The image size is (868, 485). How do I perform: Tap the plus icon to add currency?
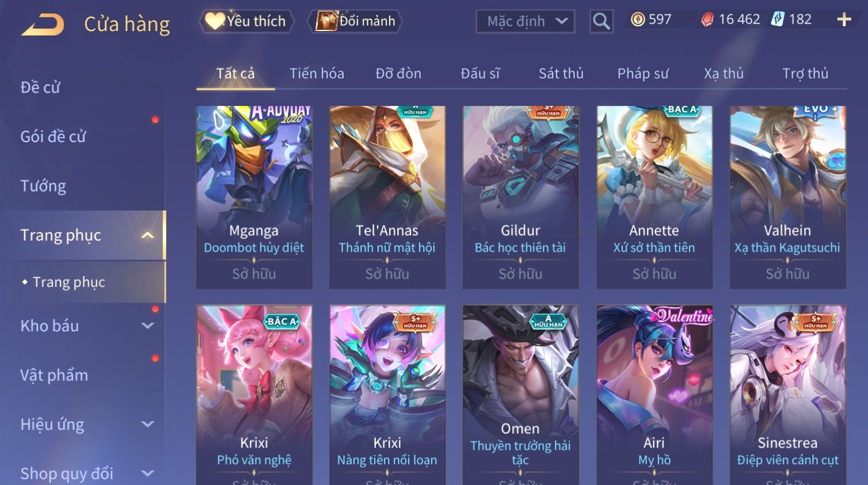[x=844, y=20]
